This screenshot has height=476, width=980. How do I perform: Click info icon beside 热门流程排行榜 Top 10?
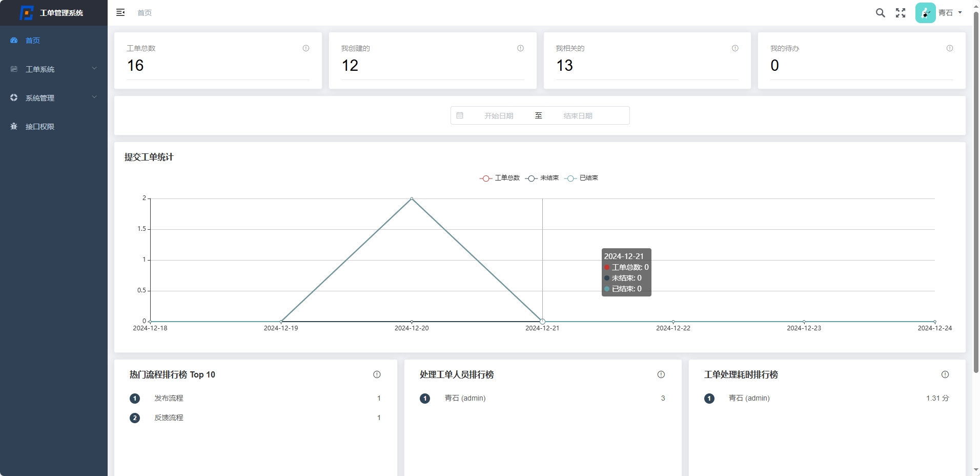tap(377, 374)
